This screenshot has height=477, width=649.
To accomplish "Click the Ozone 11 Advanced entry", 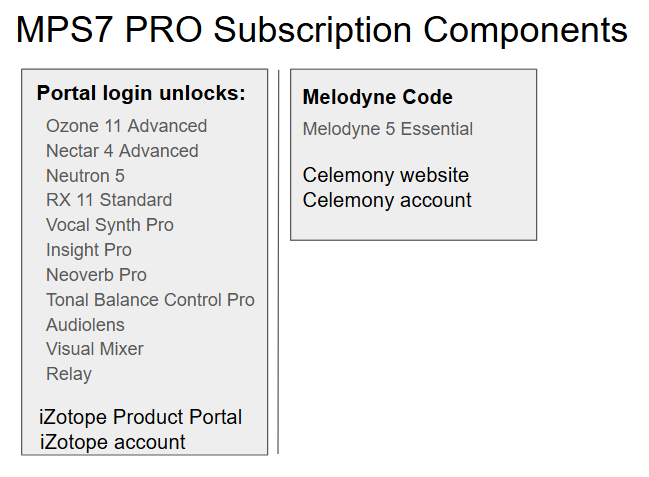I will [126, 126].
